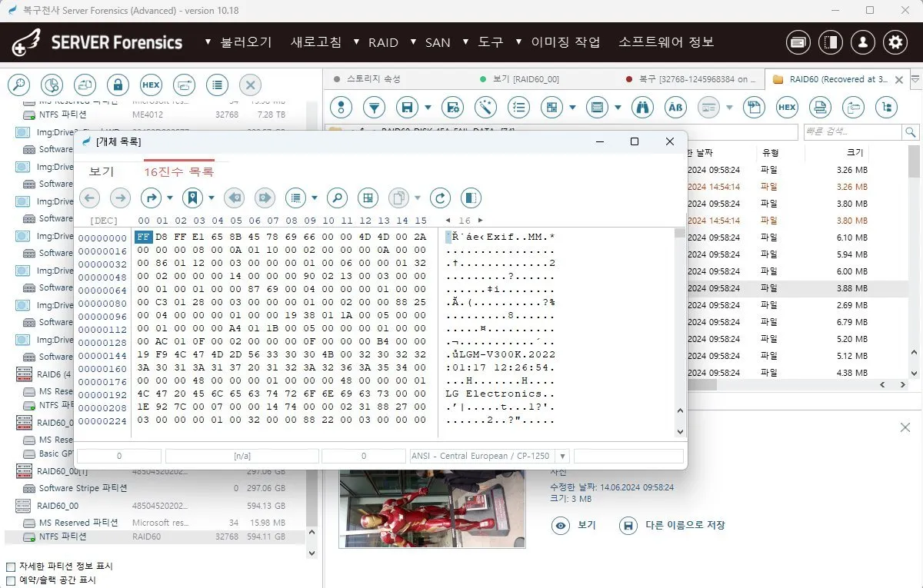Click the magnifier search icon in hex viewer

click(x=337, y=198)
